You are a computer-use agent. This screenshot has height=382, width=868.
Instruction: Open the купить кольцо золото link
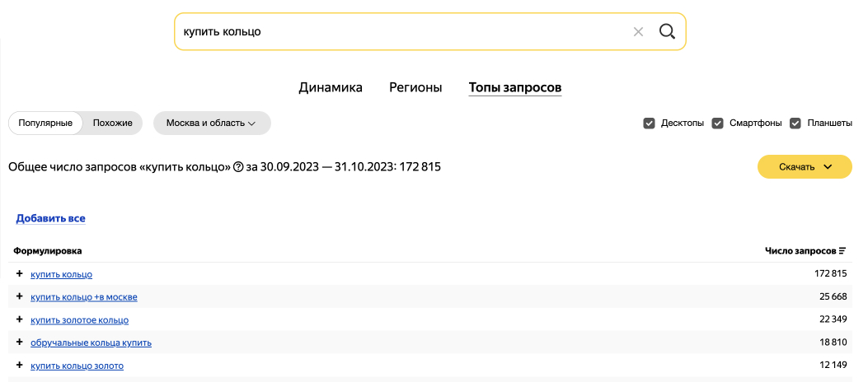pyautogui.click(x=77, y=366)
